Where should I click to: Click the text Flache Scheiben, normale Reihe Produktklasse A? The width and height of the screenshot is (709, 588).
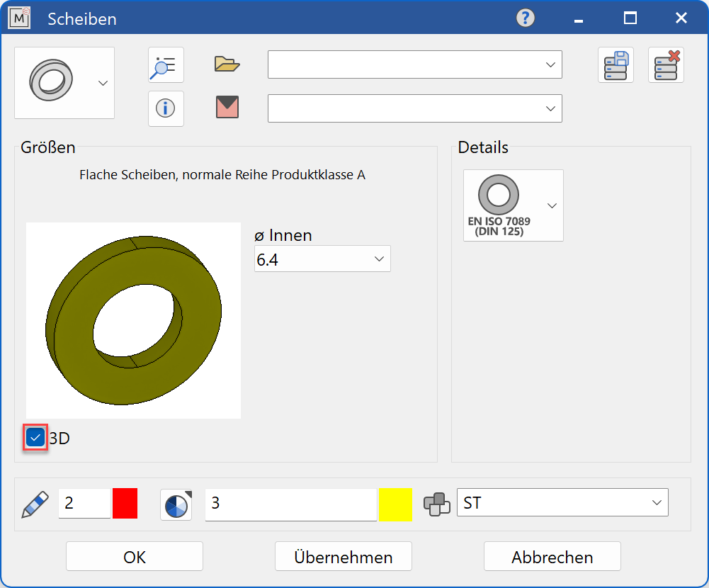222,175
